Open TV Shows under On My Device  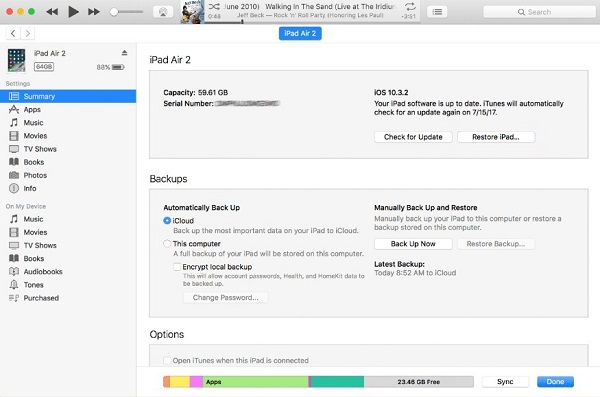(68, 245)
